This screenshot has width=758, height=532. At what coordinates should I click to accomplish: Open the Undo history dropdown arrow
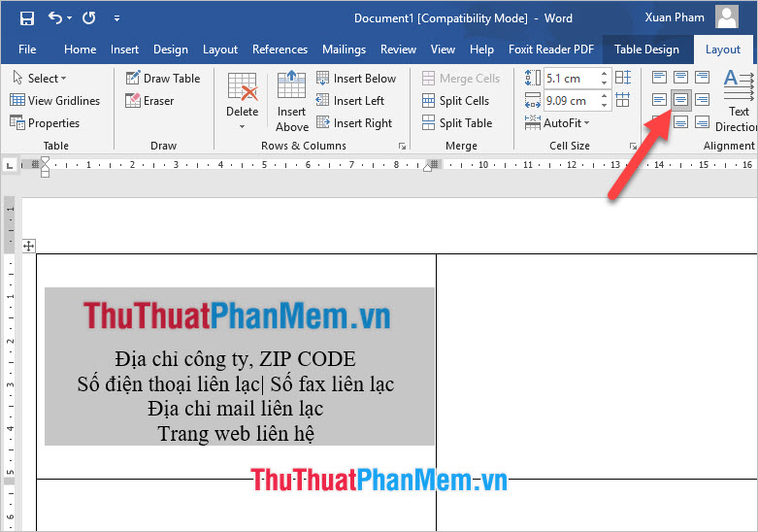pyautogui.click(x=70, y=18)
